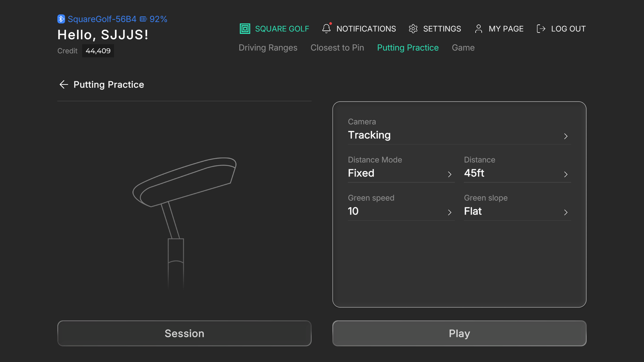Screen dimensions: 644x362
Task: Click the Session button
Action: click(x=184, y=333)
